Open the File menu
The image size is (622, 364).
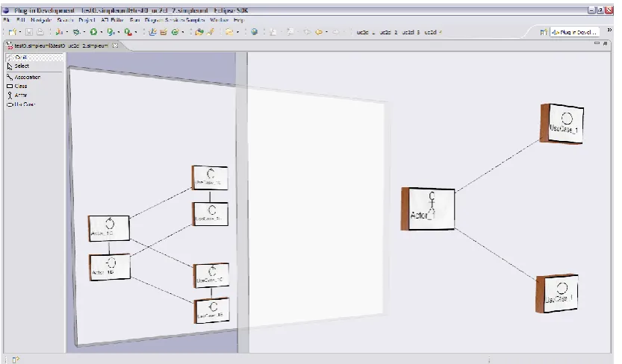point(6,20)
